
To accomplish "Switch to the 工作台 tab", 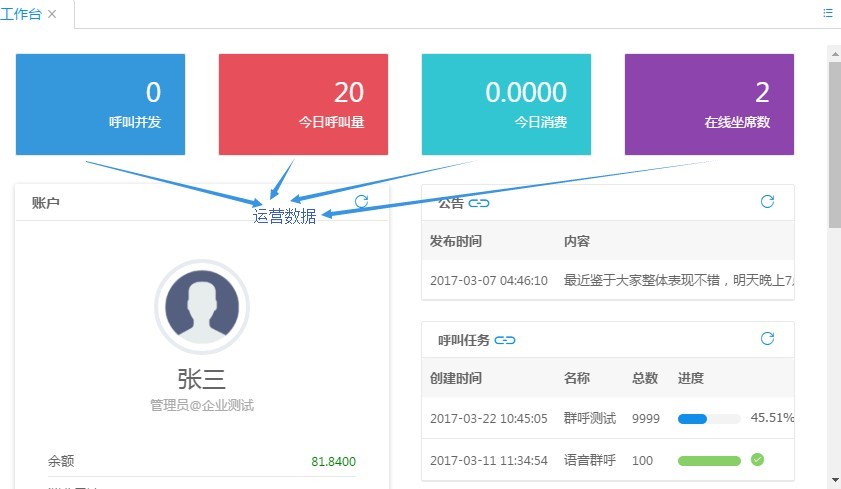I will [x=22, y=14].
